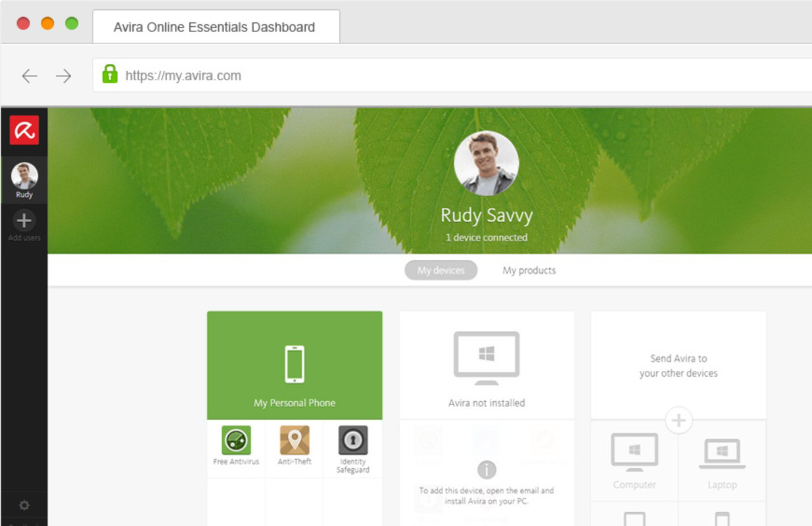Click Send Avira to your other devices
The width and height of the screenshot is (812, 526).
coord(679,366)
